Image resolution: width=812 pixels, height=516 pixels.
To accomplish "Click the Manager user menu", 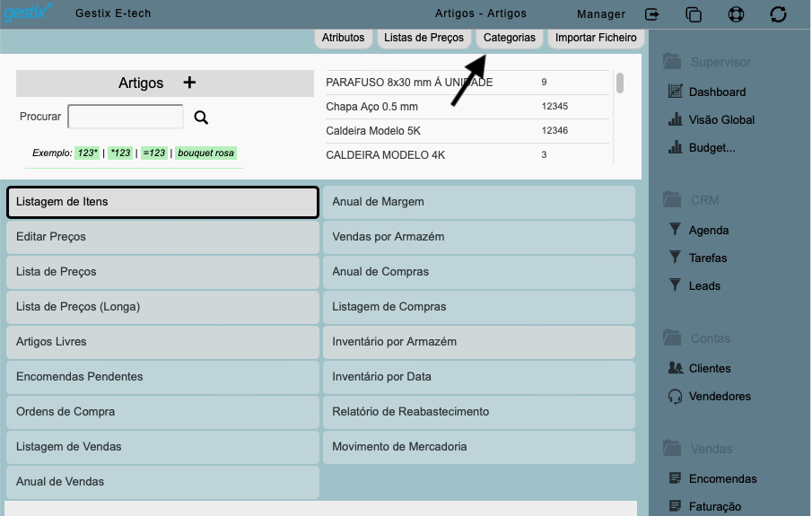I will (x=601, y=14).
